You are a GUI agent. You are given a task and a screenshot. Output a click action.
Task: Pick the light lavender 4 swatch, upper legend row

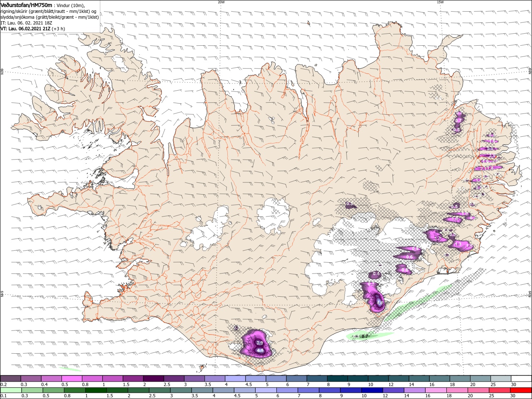tap(235, 379)
